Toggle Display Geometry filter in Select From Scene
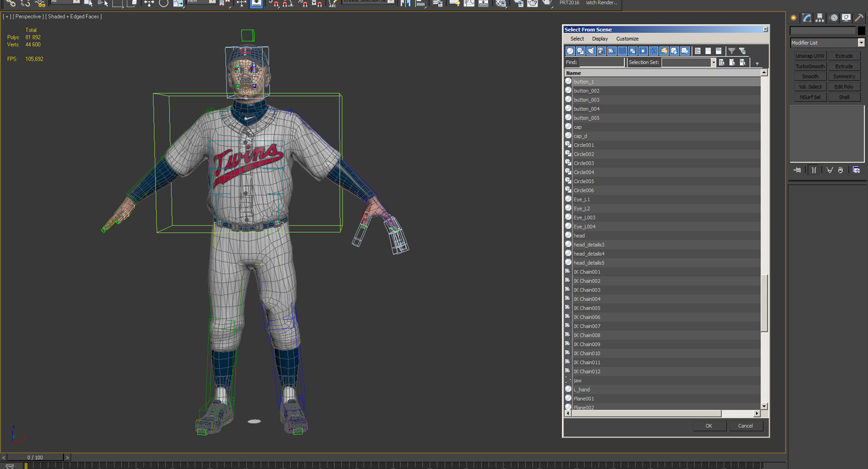868x469 pixels. pyautogui.click(x=570, y=51)
